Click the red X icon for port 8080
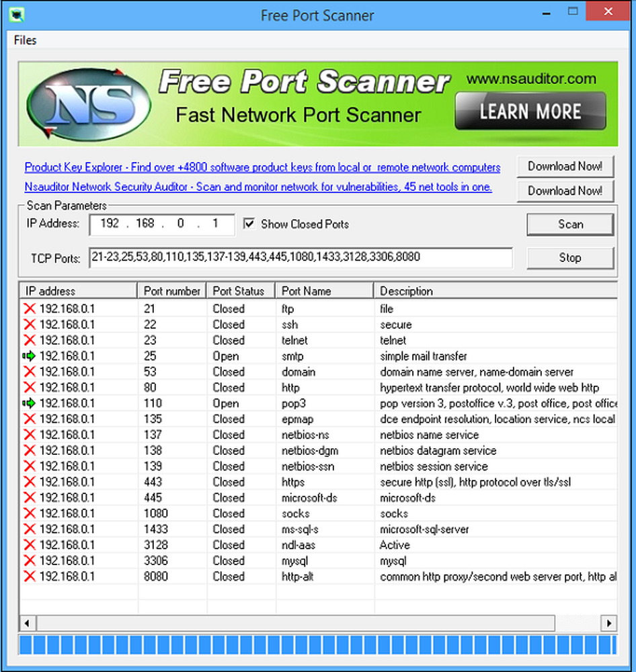Viewport: 636px width, 672px height. click(30, 576)
